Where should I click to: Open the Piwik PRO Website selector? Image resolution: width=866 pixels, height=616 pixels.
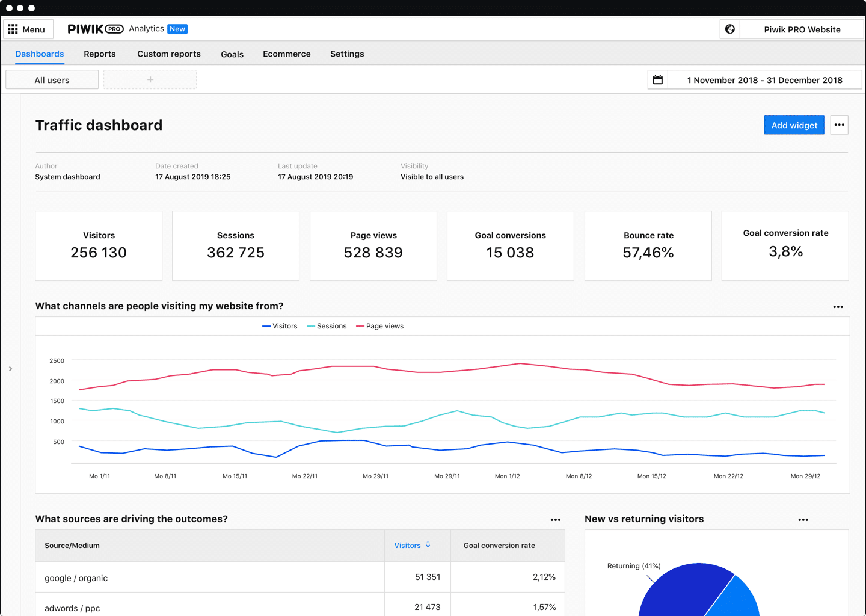tap(802, 29)
